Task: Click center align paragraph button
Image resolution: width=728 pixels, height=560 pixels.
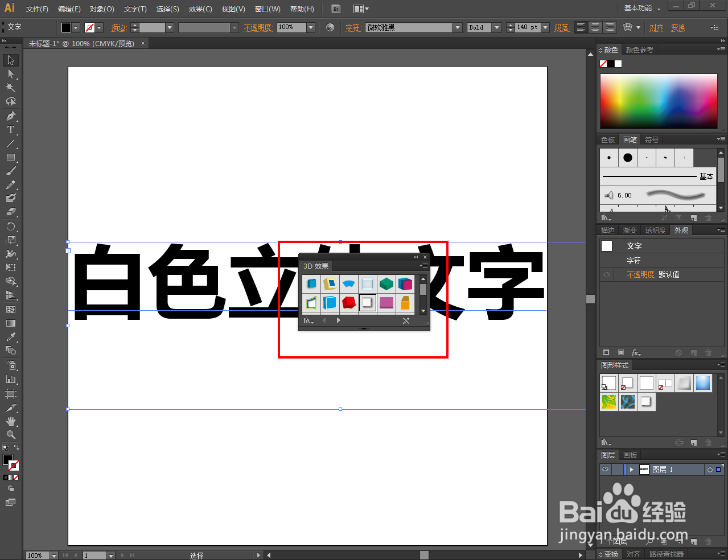Action: [x=595, y=27]
